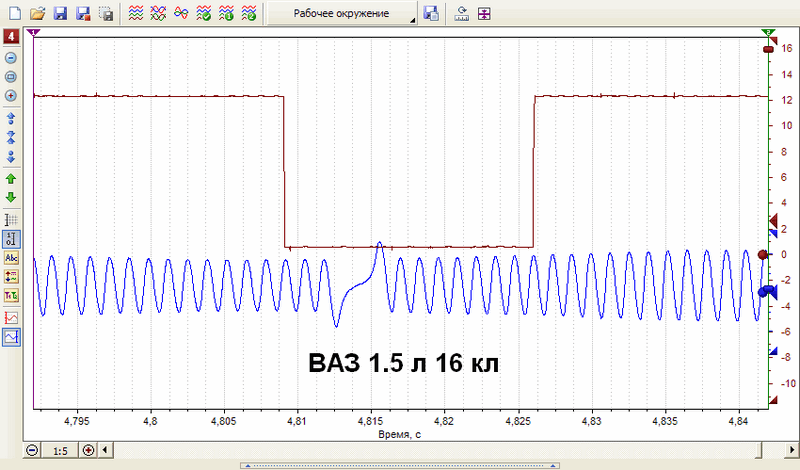Click the green up arrow icon

point(11,179)
